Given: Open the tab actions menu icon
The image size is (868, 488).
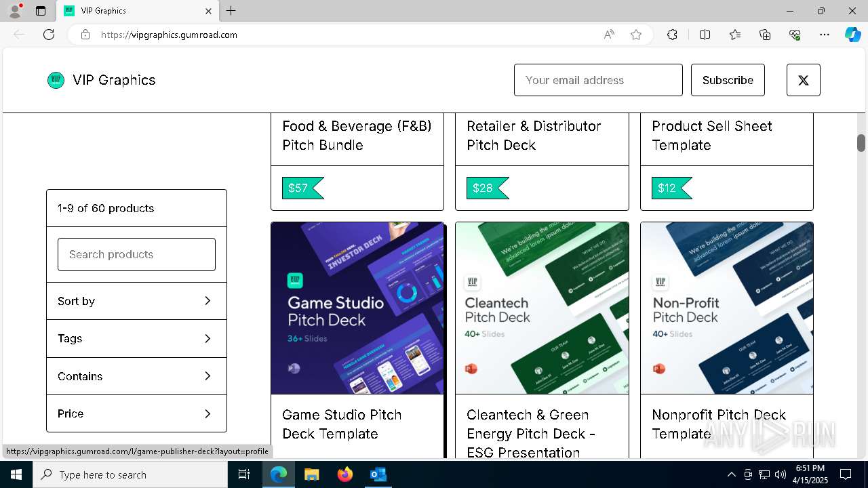Looking at the screenshot, I should (x=41, y=11).
